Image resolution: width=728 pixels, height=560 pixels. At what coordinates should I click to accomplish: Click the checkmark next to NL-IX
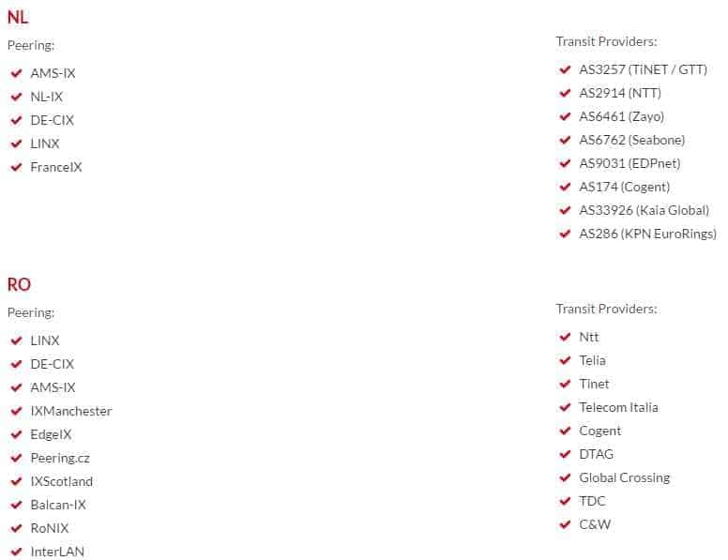point(16,97)
